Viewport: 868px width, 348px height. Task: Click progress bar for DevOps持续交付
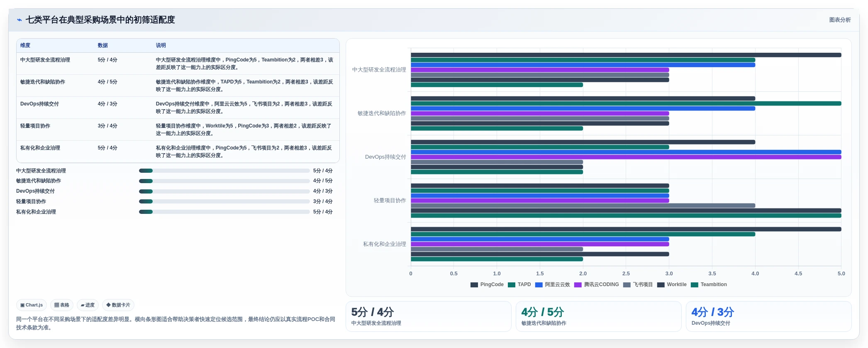(x=224, y=191)
